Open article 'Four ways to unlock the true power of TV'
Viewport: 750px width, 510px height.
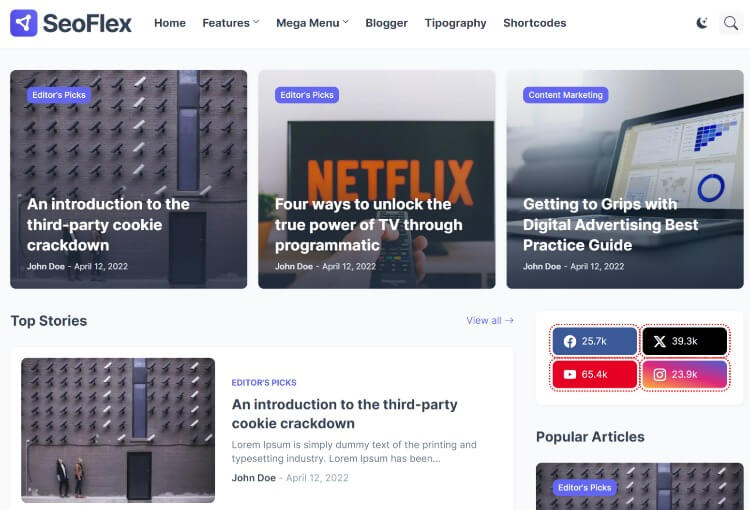tap(368, 225)
